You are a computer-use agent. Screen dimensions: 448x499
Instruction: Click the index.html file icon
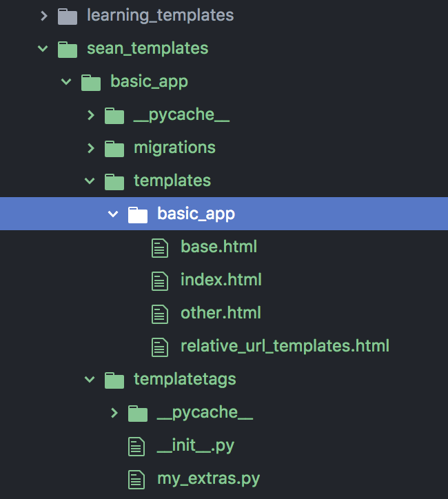(x=160, y=281)
